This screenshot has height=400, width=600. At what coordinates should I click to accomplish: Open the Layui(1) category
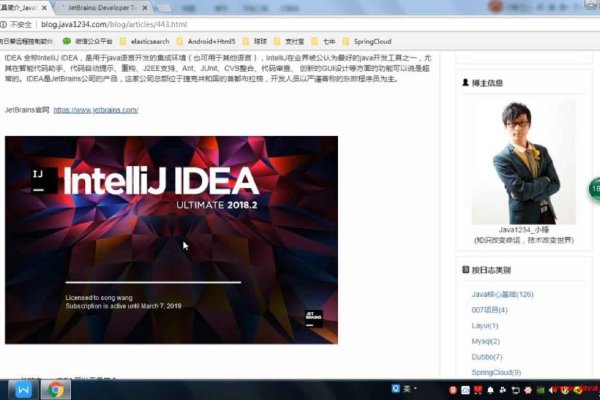click(x=485, y=326)
